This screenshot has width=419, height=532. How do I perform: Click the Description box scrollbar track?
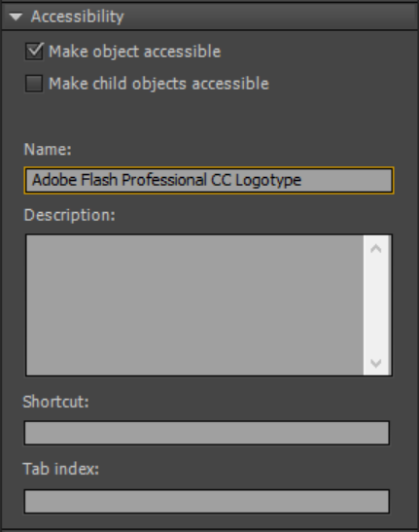[376, 305]
